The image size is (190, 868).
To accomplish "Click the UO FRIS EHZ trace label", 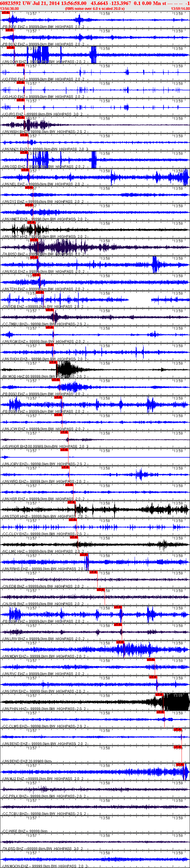I will click(x=43, y=79).
